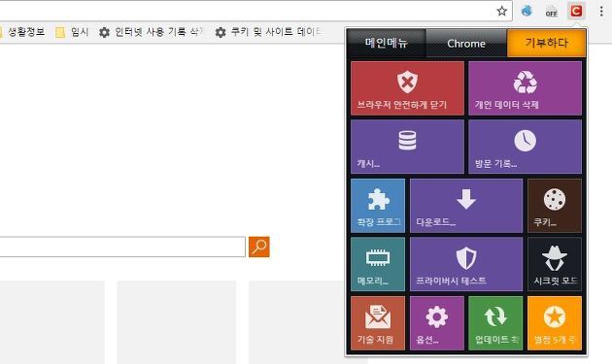The width and height of the screenshot is (612, 364).
Task: Click into the page search field
Action: [x=122, y=247]
